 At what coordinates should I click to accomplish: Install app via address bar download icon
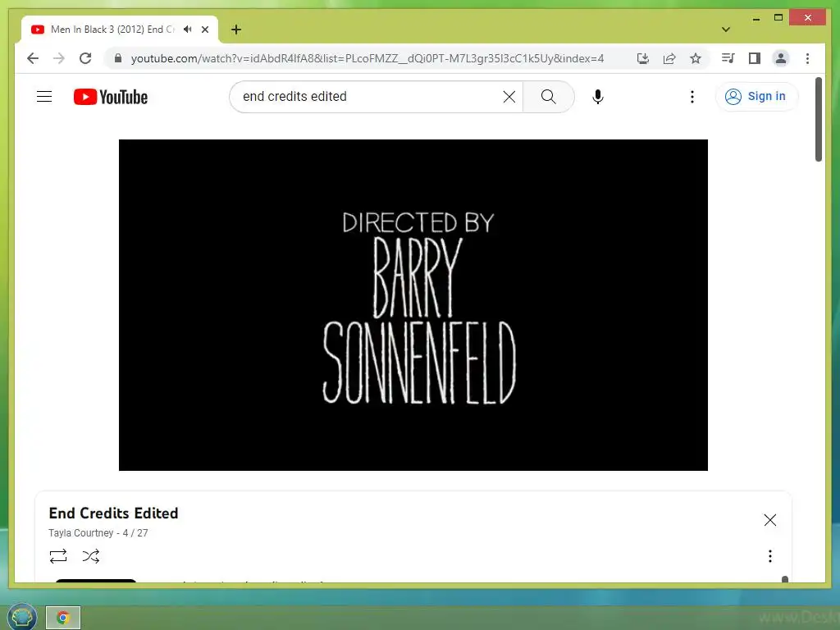pos(643,58)
